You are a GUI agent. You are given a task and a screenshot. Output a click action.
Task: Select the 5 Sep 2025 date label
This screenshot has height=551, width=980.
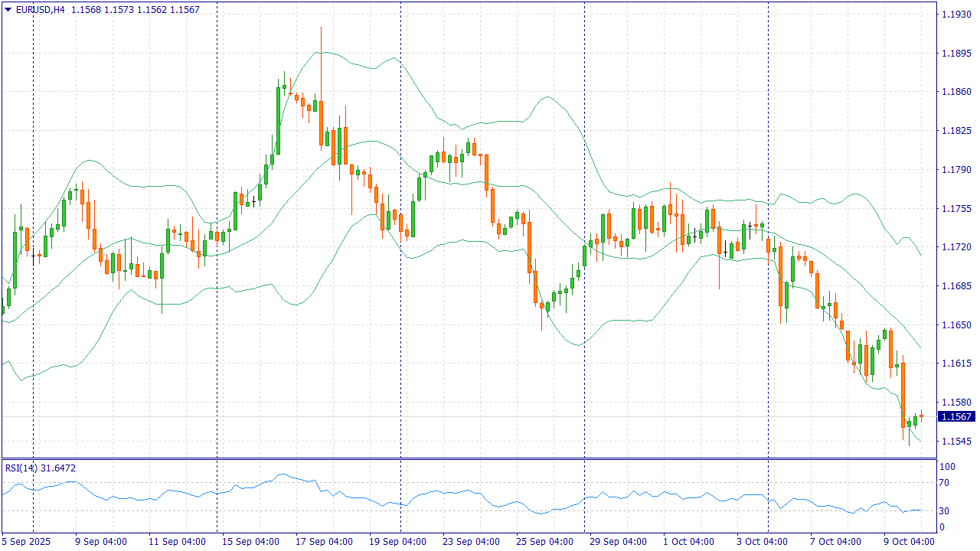pyautogui.click(x=26, y=541)
